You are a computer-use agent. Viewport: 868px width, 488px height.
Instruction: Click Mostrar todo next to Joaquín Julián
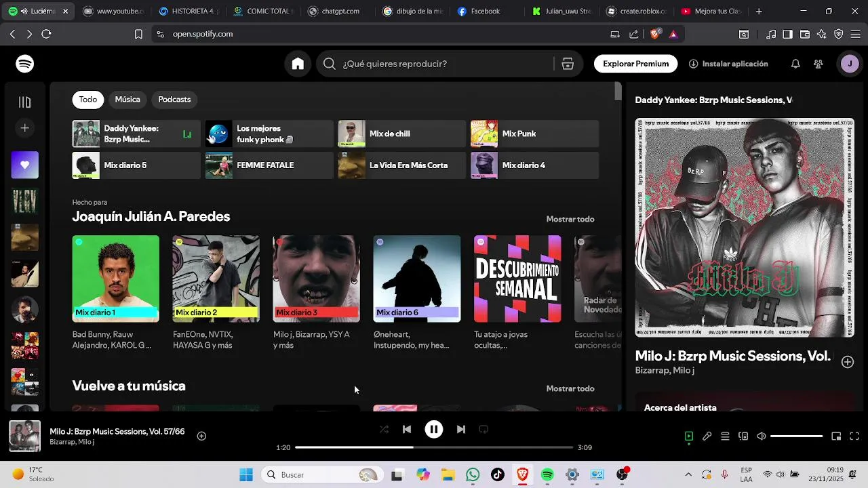570,220
